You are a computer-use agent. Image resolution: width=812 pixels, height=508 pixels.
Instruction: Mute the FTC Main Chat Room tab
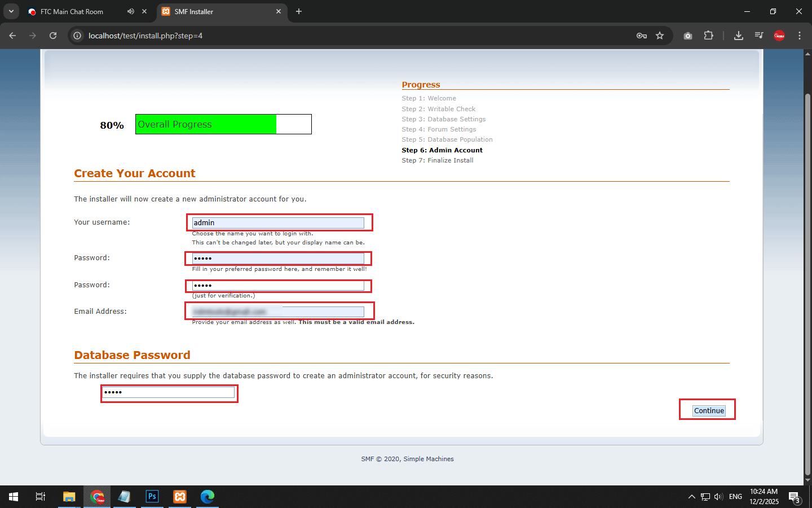tap(131, 11)
